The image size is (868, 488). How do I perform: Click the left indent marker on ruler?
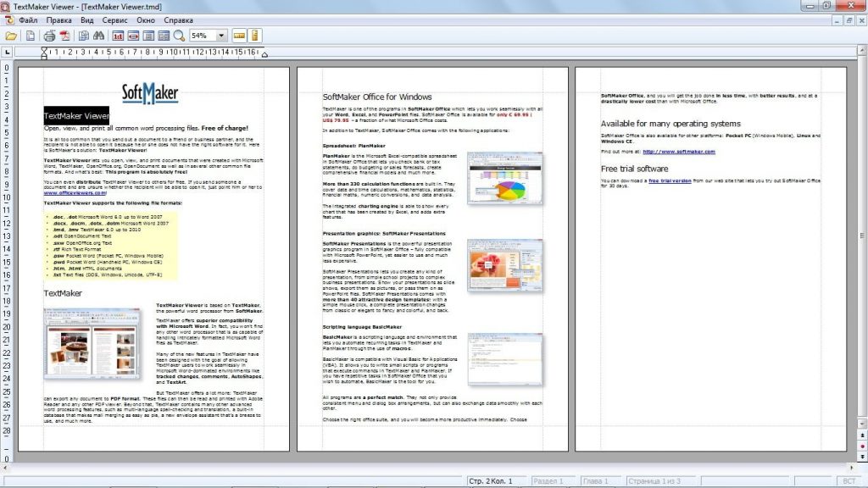point(44,53)
